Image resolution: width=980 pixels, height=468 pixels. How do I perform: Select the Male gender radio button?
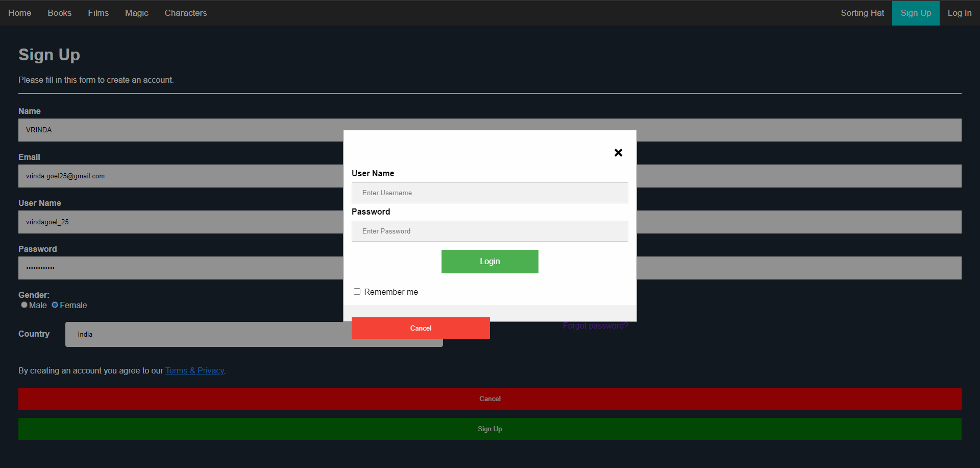(24, 305)
